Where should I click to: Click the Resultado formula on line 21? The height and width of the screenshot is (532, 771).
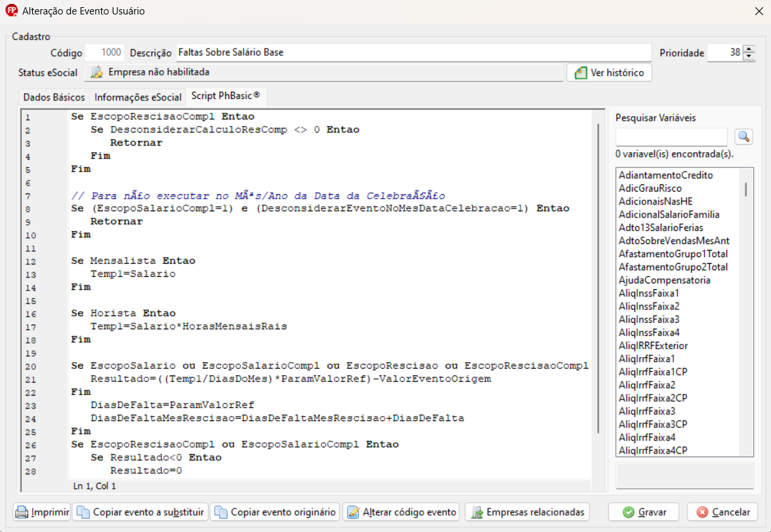(291, 379)
